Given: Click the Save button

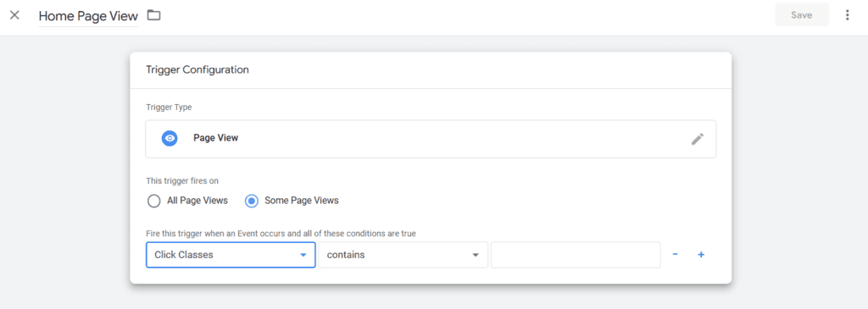Looking at the screenshot, I should coord(802,15).
